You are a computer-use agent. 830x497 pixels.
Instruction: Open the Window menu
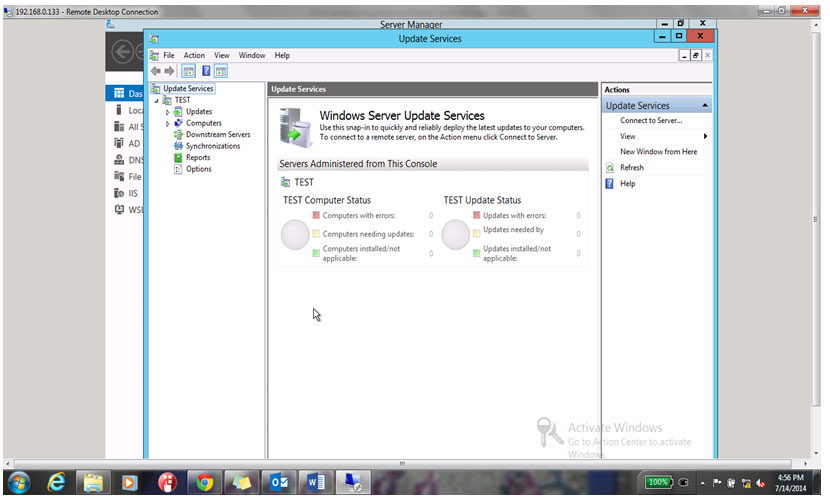click(x=252, y=55)
